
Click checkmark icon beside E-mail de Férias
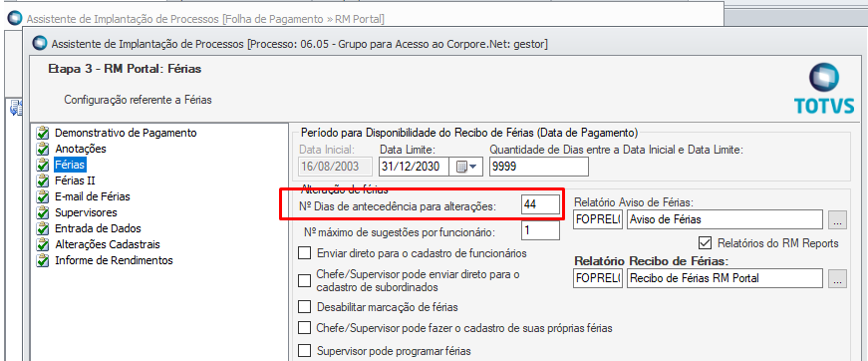pos(42,197)
